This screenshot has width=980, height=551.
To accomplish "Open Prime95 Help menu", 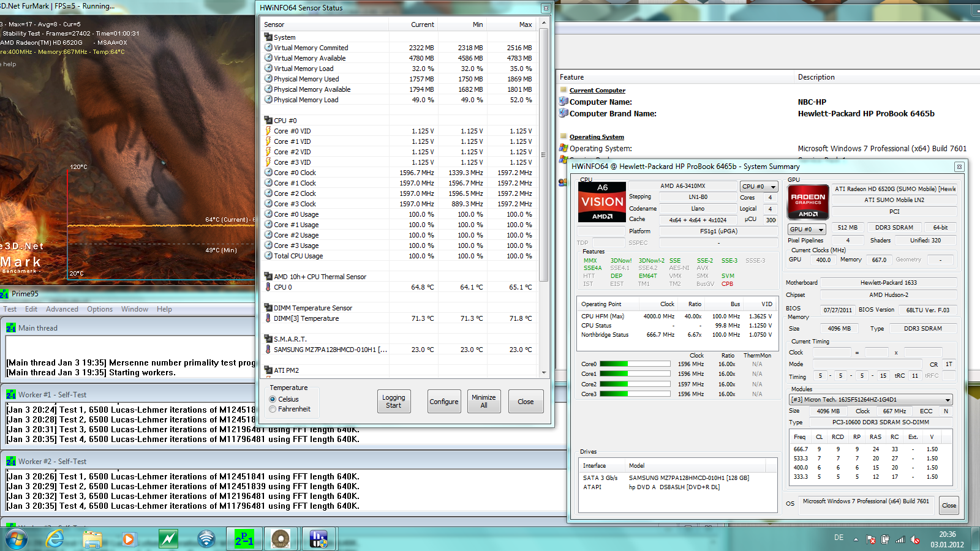I will click(164, 309).
